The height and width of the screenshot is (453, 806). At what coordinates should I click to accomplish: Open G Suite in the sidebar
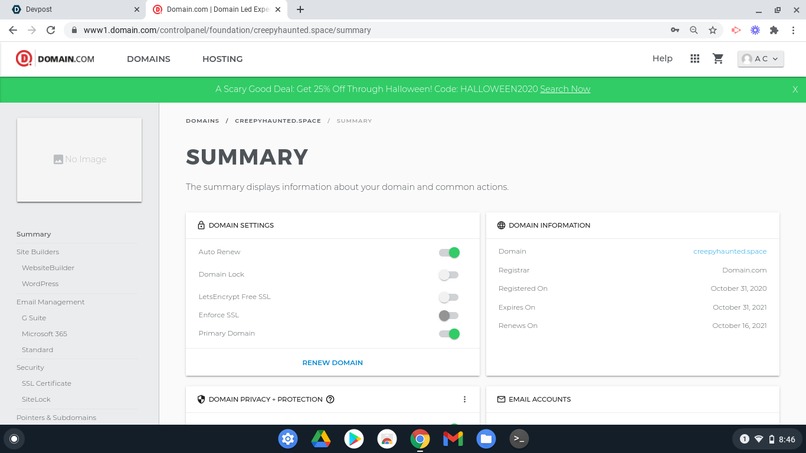[34, 318]
